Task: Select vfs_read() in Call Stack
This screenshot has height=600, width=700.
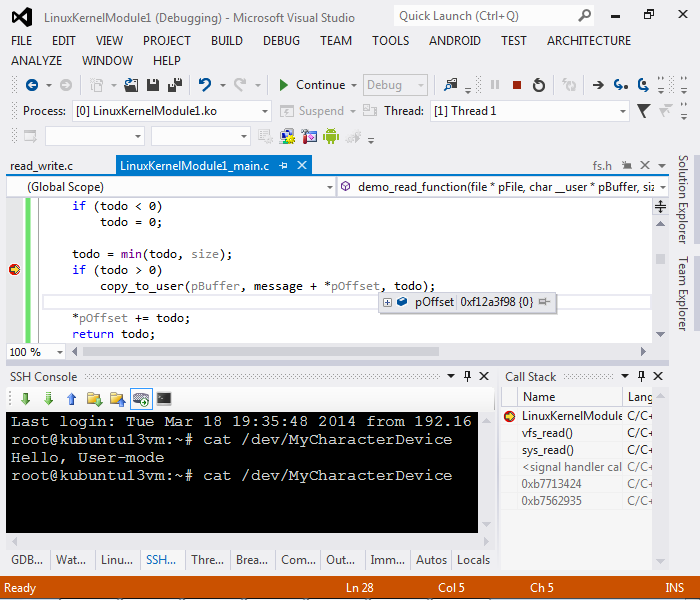Action: (547, 433)
